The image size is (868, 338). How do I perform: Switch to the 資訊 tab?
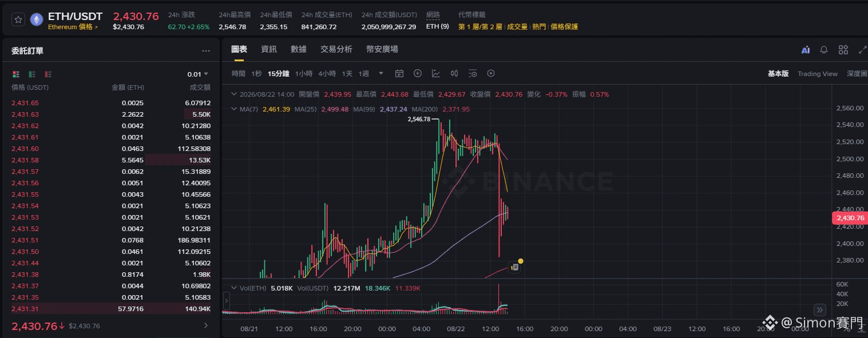click(x=269, y=49)
